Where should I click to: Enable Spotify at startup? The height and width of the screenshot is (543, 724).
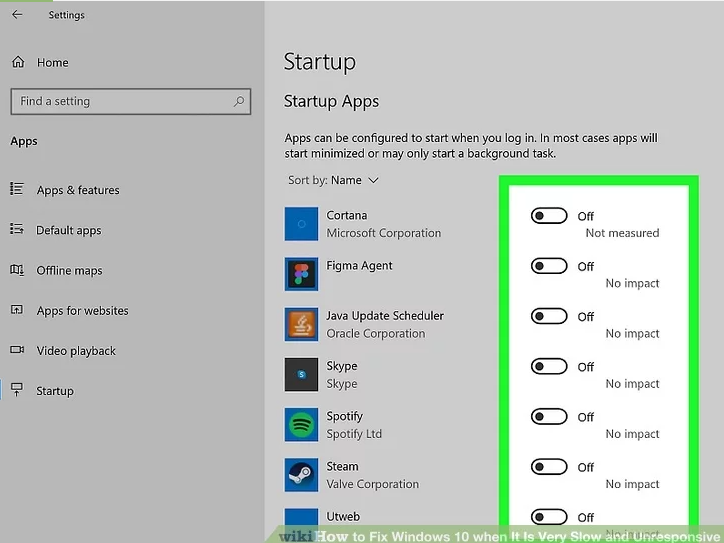pyautogui.click(x=549, y=417)
